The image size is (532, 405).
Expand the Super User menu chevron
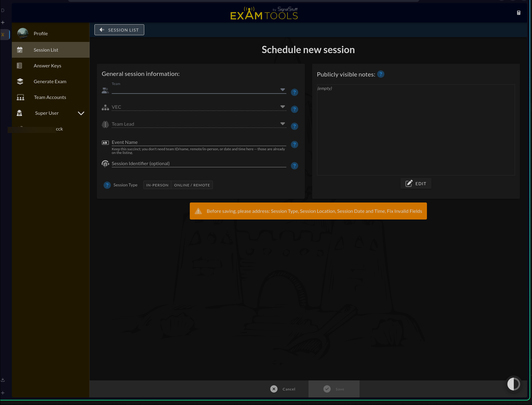pyautogui.click(x=81, y=113)
